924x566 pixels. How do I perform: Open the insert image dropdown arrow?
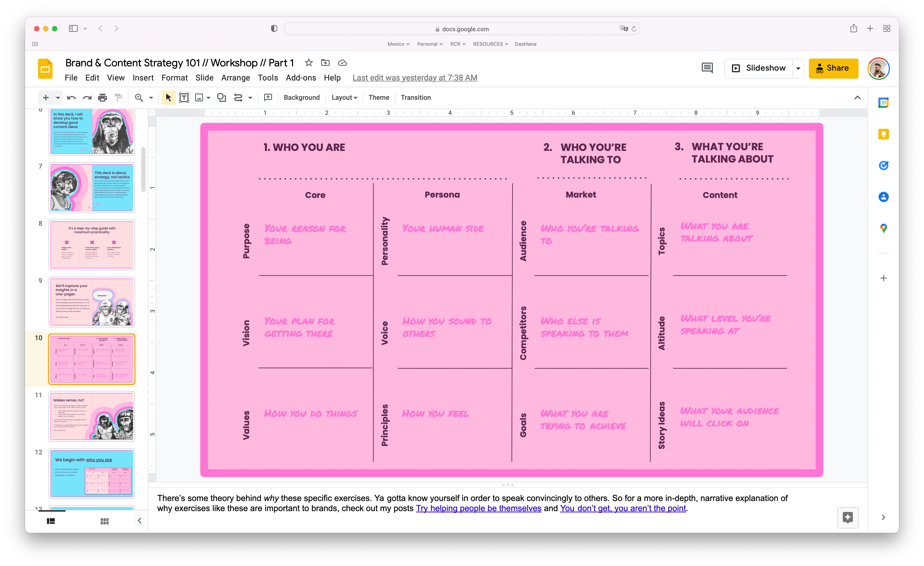209,98
